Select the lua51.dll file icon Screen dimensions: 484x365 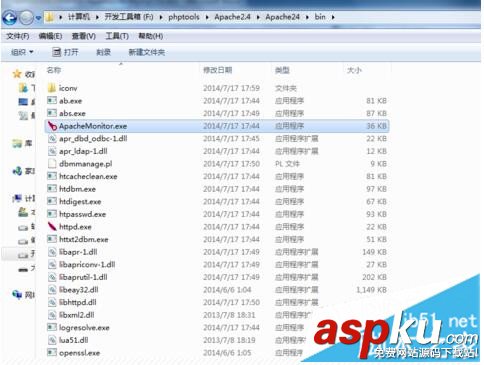[52, 340]
